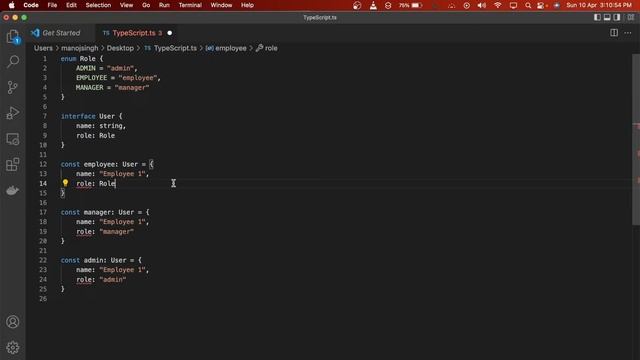
Task: Open the Customize Layout button
Action: pyautogui.click(x=631, y=17)
